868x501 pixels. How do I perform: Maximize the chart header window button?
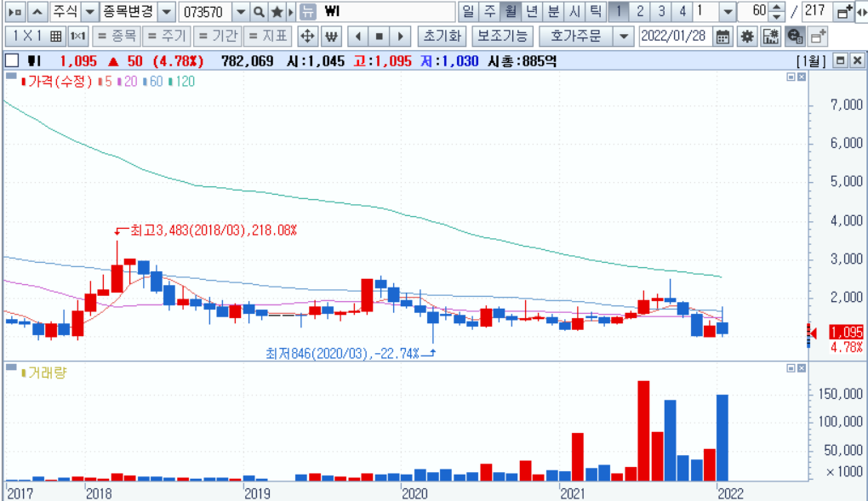(840, 60)
